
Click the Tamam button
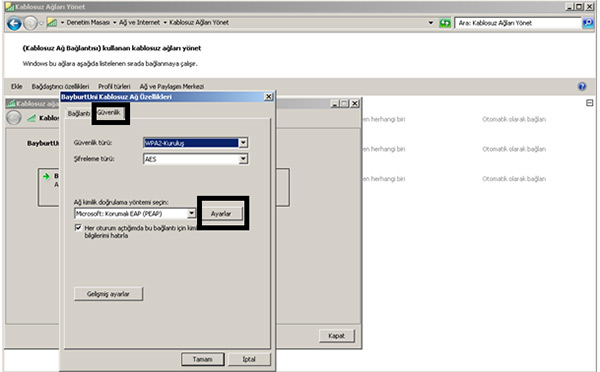coord(202,359)
